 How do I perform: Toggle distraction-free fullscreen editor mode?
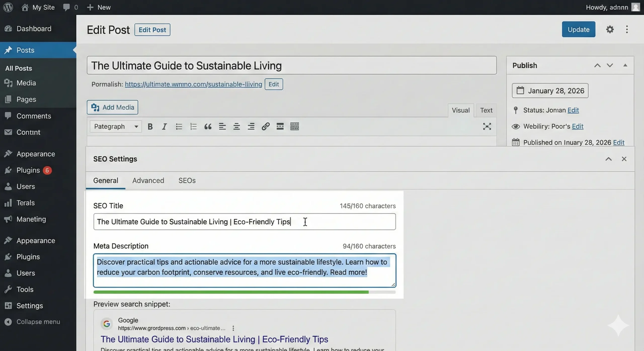pyautogui.click(x=487, y=126)
